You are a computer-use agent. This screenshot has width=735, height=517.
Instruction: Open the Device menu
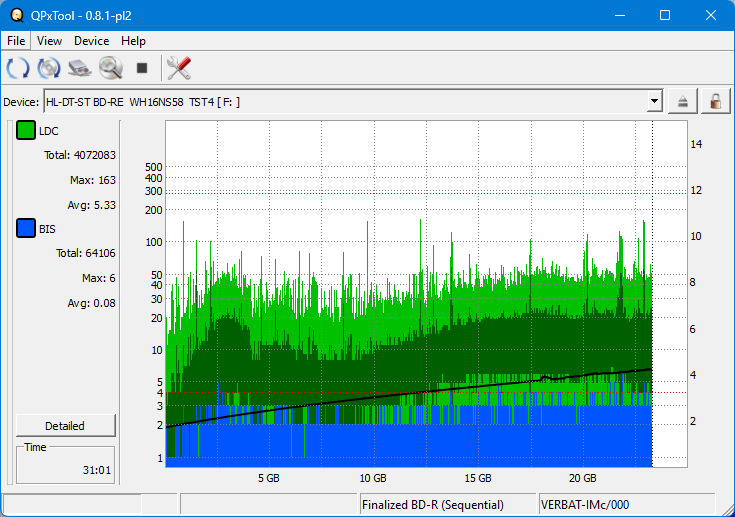pos(91,41)
